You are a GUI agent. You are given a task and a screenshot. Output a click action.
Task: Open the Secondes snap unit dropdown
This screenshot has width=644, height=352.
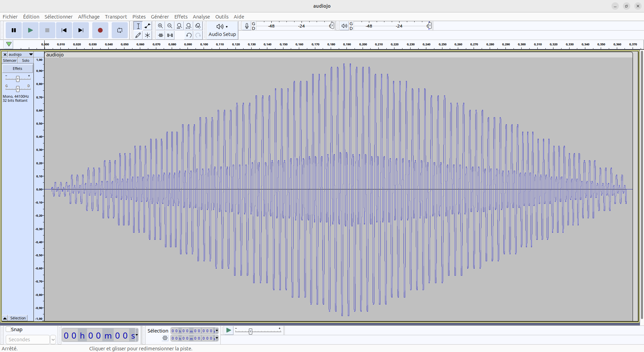(53, 340)
